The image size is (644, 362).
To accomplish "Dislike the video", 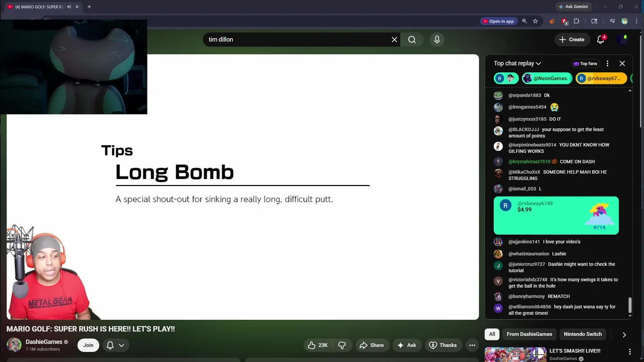I will tap(342, 345).
